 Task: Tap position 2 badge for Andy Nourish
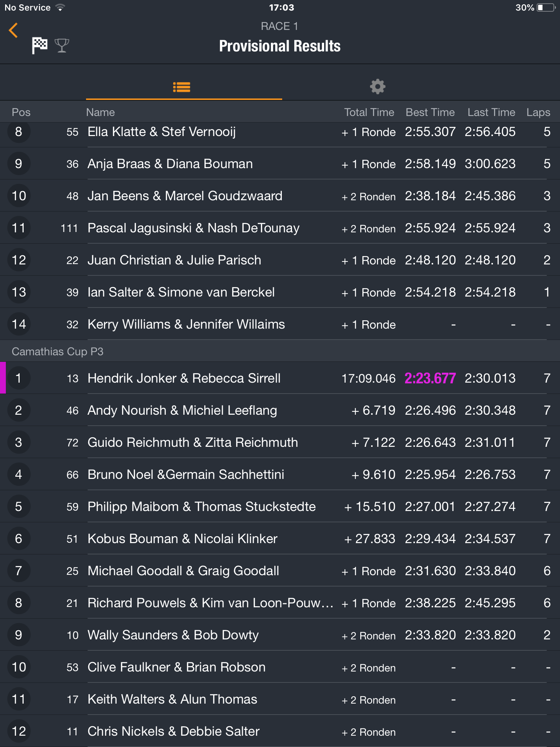pyautogui.click(x=19, y=410)
